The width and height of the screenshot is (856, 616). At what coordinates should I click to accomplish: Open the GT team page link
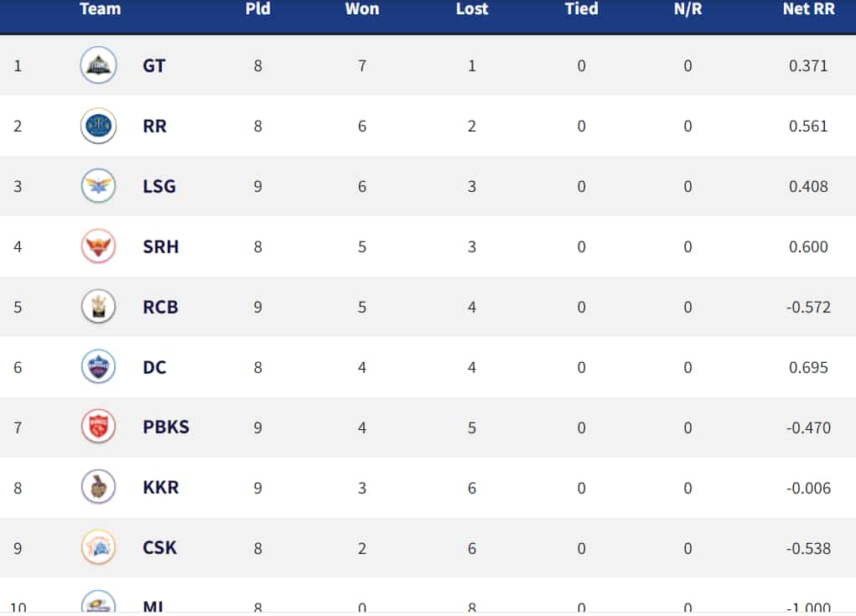click(x=153, y=65)
